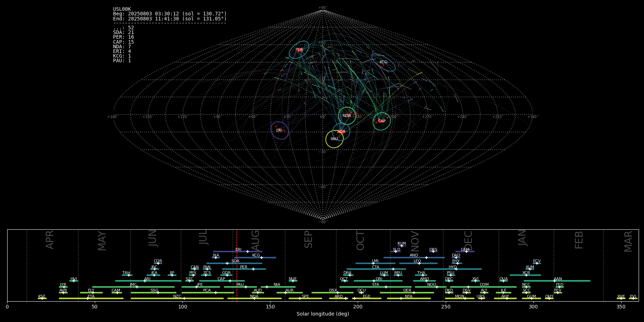Click the 'NDA: 7' legend entry
The width and height of the screenshot is (644, 322).
(x=122, y=47)
